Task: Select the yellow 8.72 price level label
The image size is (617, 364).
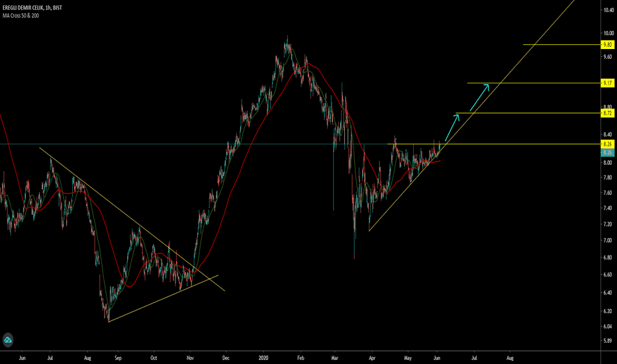Action: coord(608,113)
